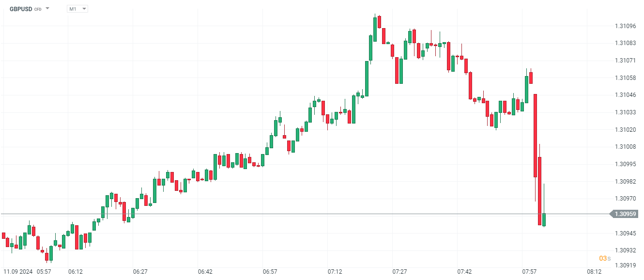644x280 pixels.
Task: Click the 1.30970 price axis label
Action: [625, 199]
